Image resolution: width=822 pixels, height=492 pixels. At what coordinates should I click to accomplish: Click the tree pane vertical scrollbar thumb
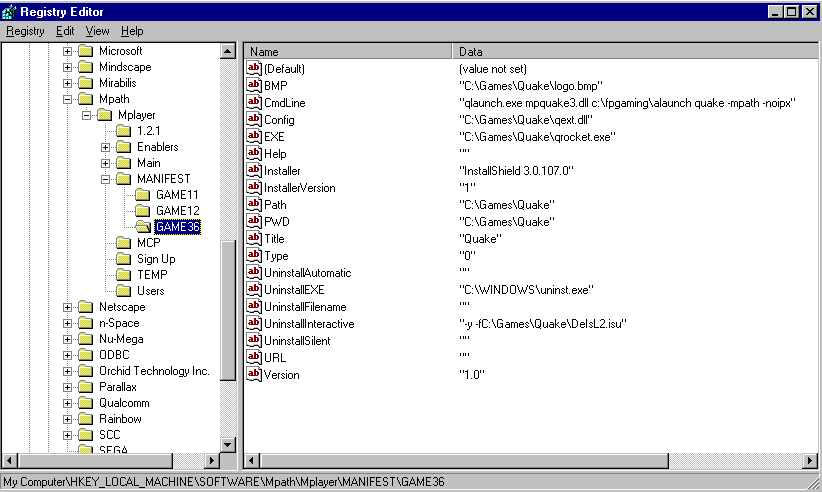coord(228,311)
